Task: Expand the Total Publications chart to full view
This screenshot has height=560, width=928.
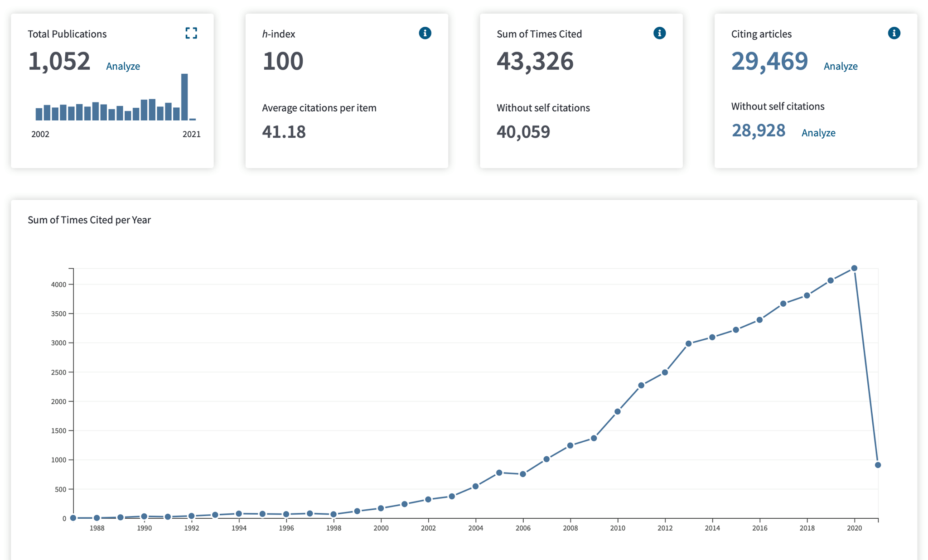Action: pyautogui.click(x=191, y=33)
